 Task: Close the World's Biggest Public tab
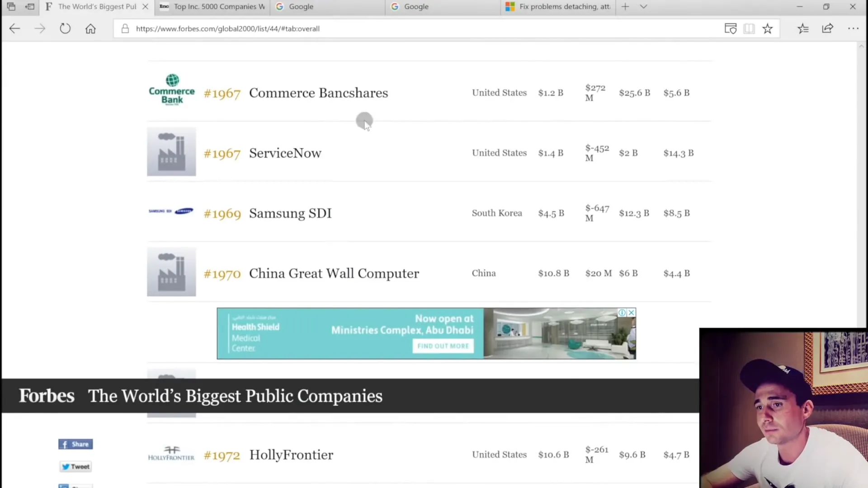pos(145,6)
